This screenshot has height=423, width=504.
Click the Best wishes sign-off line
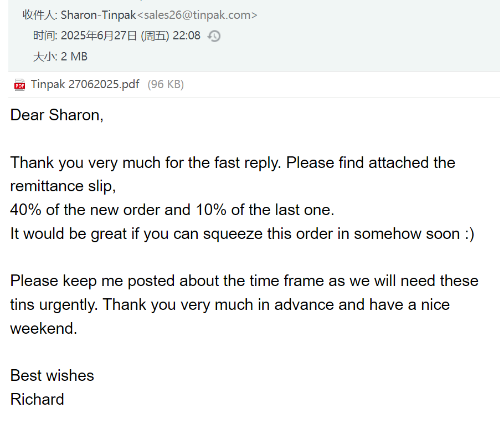[52, 375]
